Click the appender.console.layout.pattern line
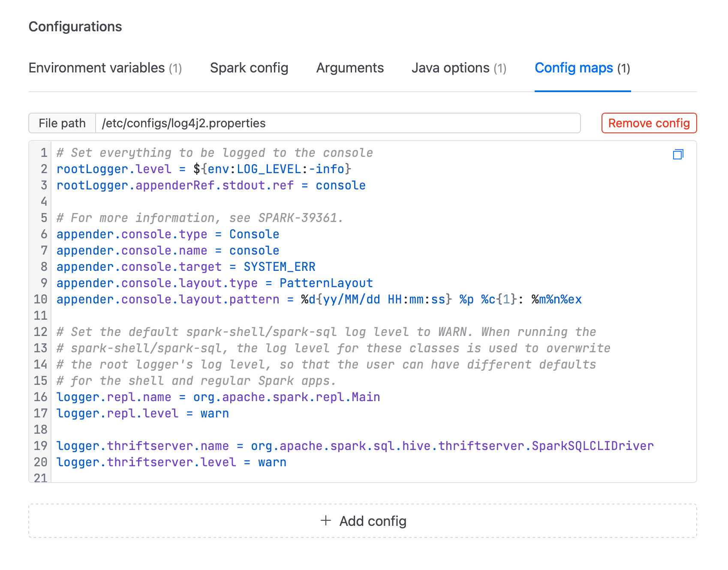728x570 pixels. (319, 299)
